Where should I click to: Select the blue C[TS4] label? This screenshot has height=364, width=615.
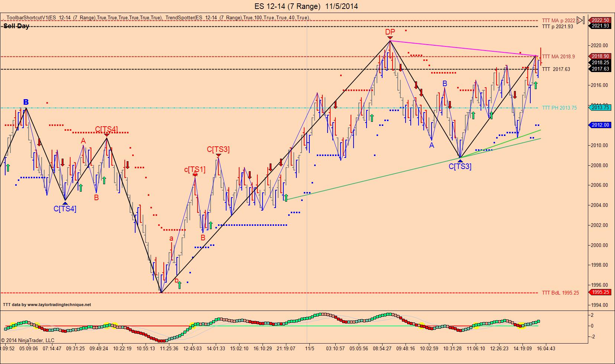[x=65, y=209]
